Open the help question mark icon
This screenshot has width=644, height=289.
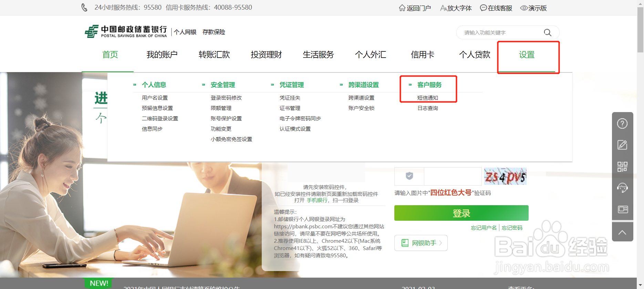pyautogui.click(x=622, y=123)
